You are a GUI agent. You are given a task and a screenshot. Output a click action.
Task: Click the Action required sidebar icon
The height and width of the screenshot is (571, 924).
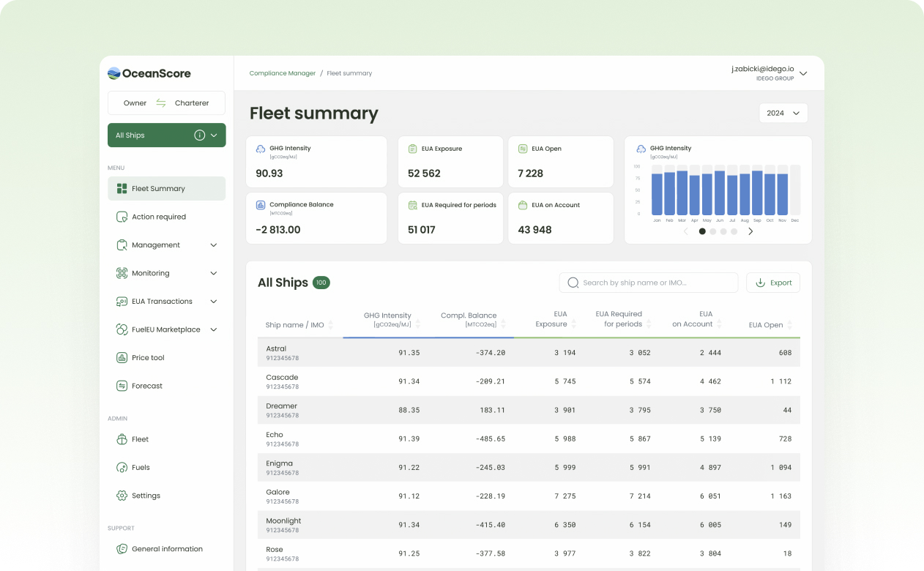(122, 217)
